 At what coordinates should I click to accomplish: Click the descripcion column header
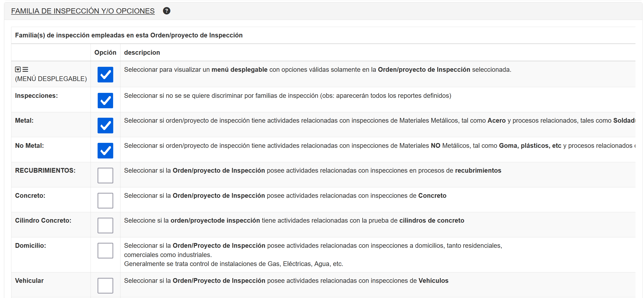click(142, 52)
